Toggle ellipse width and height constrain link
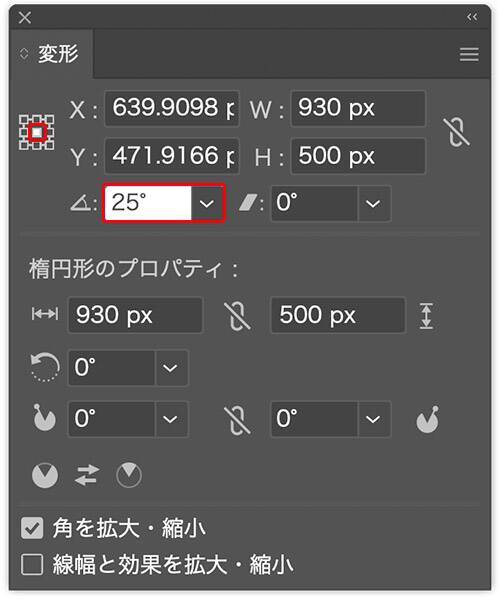 237,316
